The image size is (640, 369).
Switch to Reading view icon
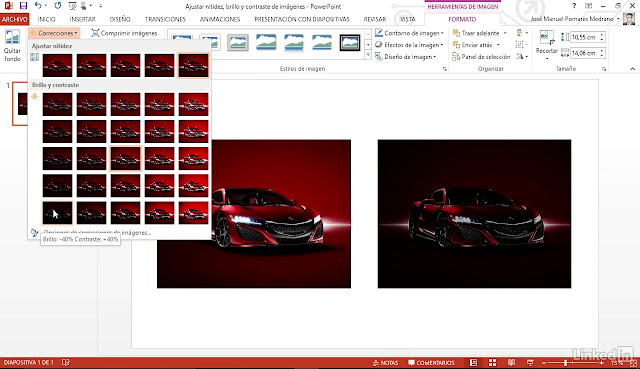click(511, 362)
